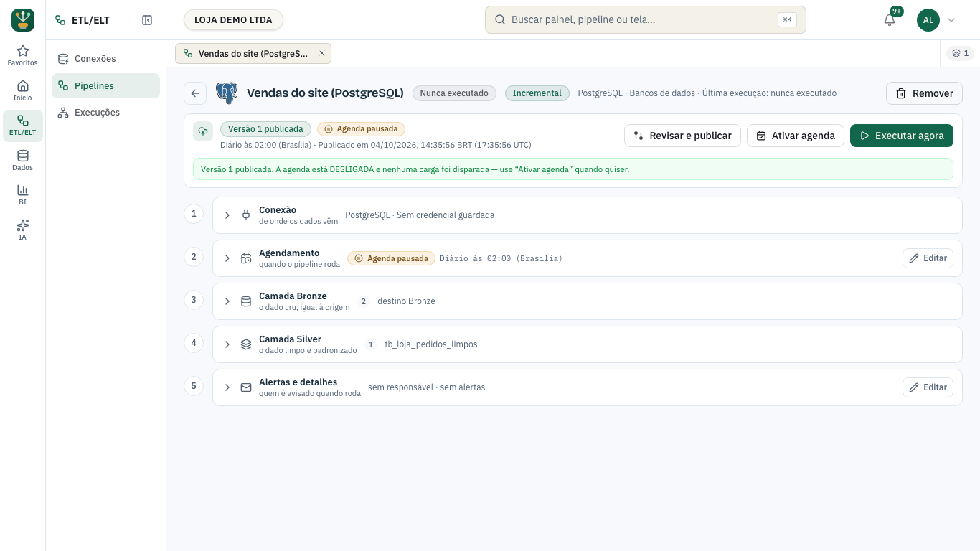
Task: Click the Incremental badge
Action: (x=537, y=93)
